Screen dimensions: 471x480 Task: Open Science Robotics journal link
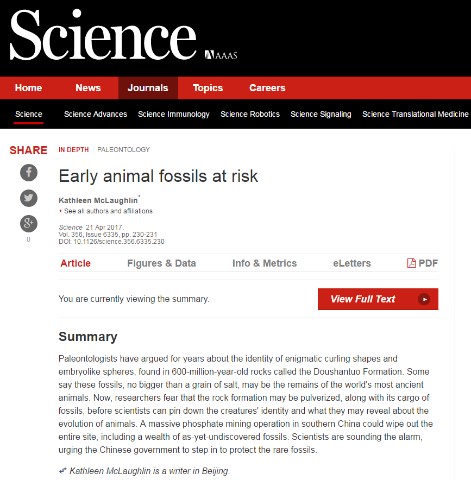pyautogui.click(x=250, y=114)
